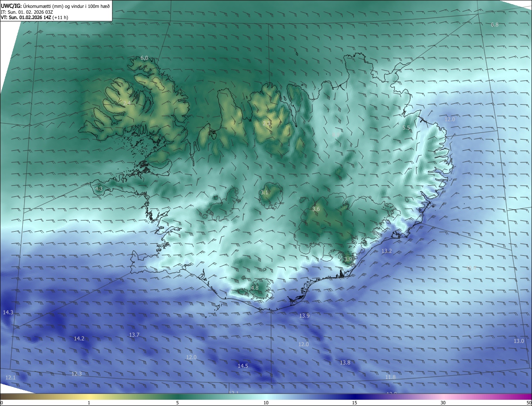Click the 14.2 value label
The height and width of the screenshot is (406, 532).
79,339
